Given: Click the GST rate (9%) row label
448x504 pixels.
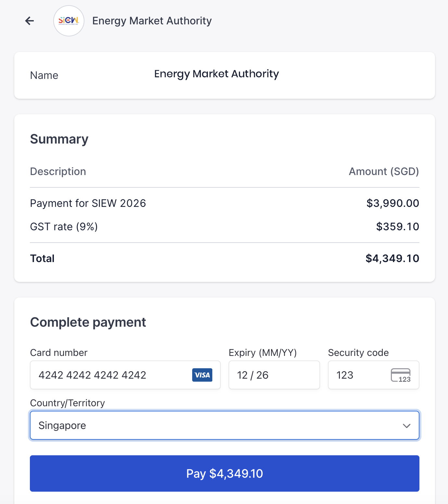Looking at the screenshot, I should pos(64,227).
